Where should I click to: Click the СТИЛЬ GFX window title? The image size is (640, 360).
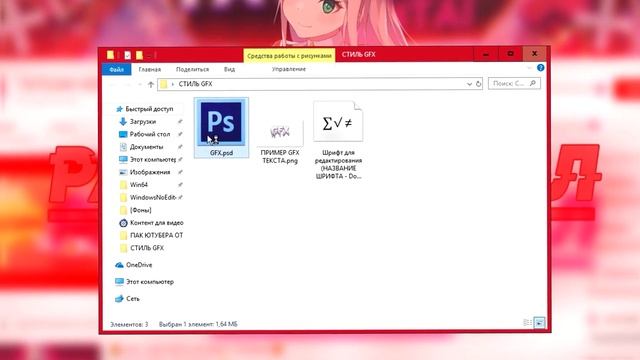tap(358, 54)
